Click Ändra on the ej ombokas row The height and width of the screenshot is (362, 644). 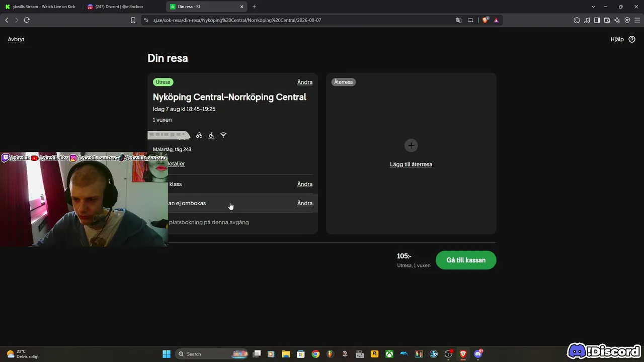point(305,203)
